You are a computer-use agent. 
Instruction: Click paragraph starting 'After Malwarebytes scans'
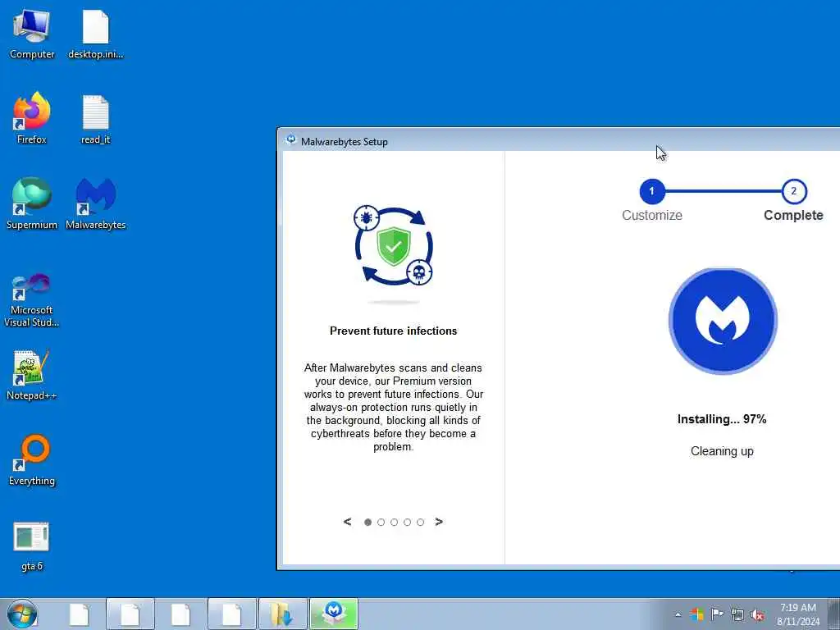coord(393,407)
